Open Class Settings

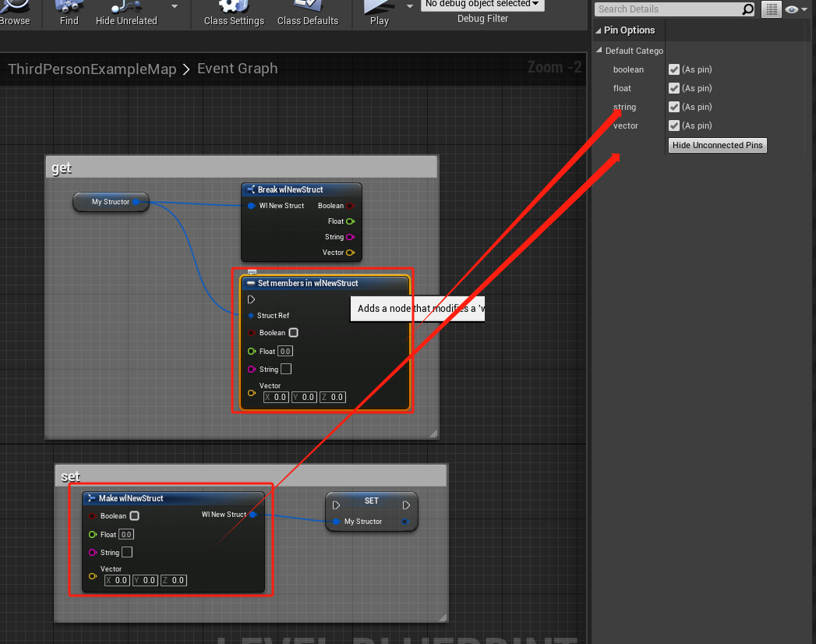tap(234, 13)
